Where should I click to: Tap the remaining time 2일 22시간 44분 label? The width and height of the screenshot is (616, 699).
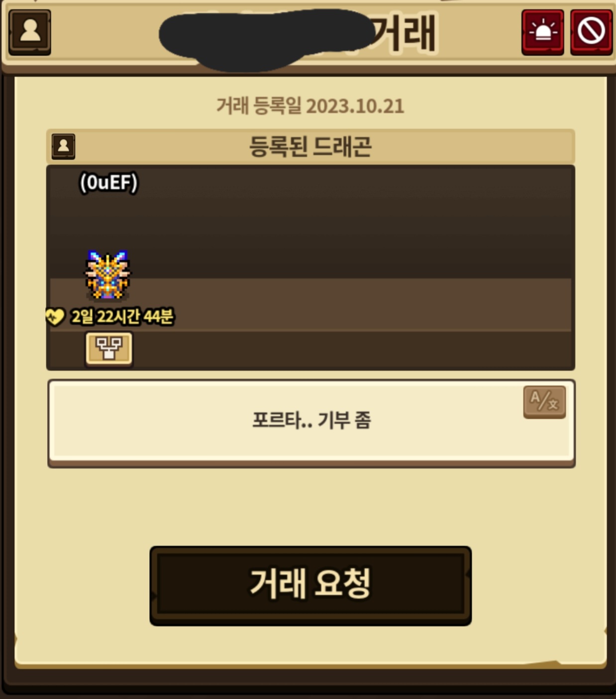pos(122,317)
